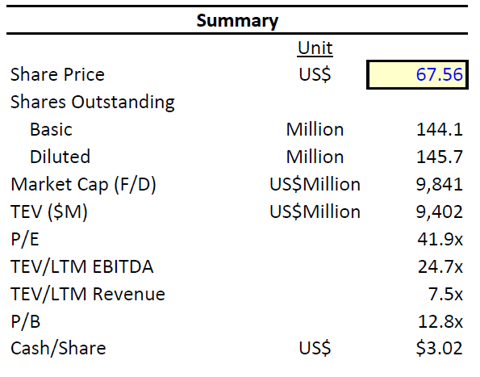Select the P/B multiple 12.8x
480x377 pixels.
[440, 322]
